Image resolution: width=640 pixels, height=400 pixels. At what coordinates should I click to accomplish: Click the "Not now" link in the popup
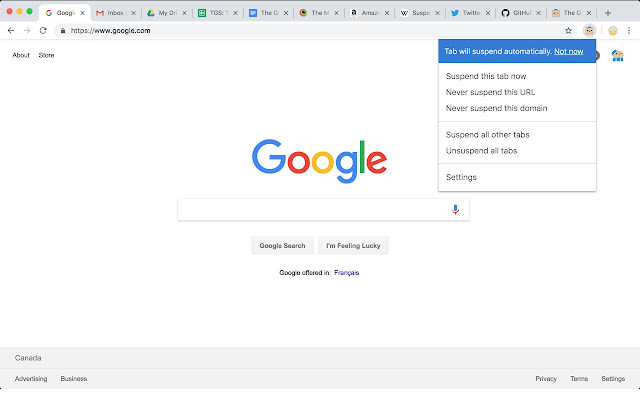569,51
